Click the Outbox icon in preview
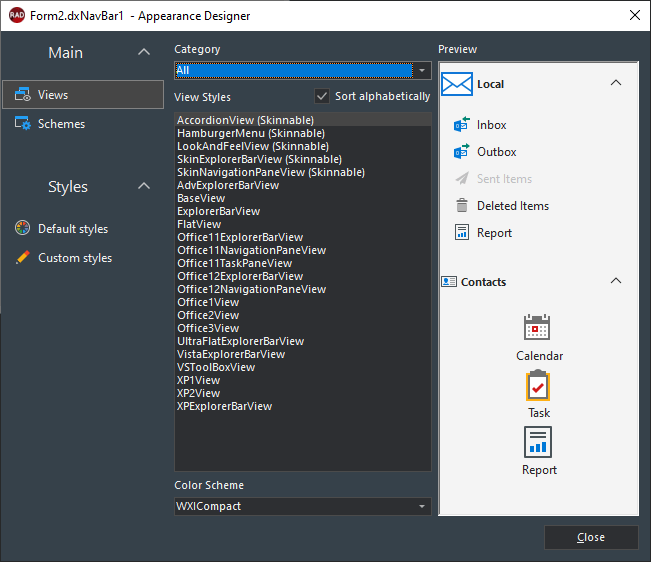The height and width of the screenshot is (562, 651). (x=462, y=152)
